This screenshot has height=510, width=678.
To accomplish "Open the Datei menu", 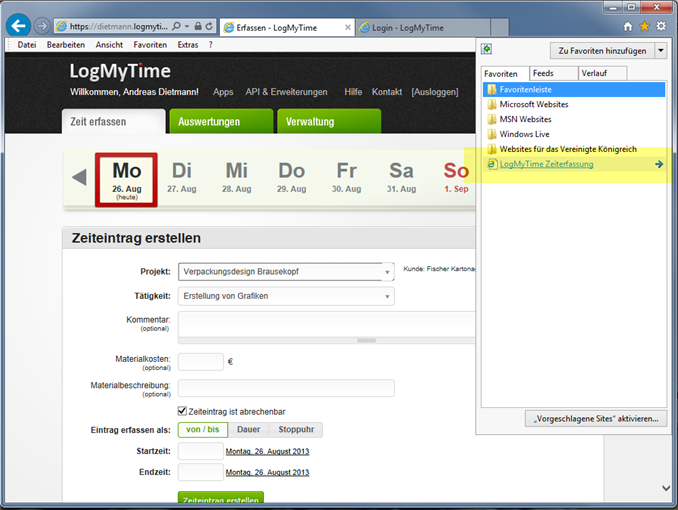I will pyautogui.click(x=27, y=45).
